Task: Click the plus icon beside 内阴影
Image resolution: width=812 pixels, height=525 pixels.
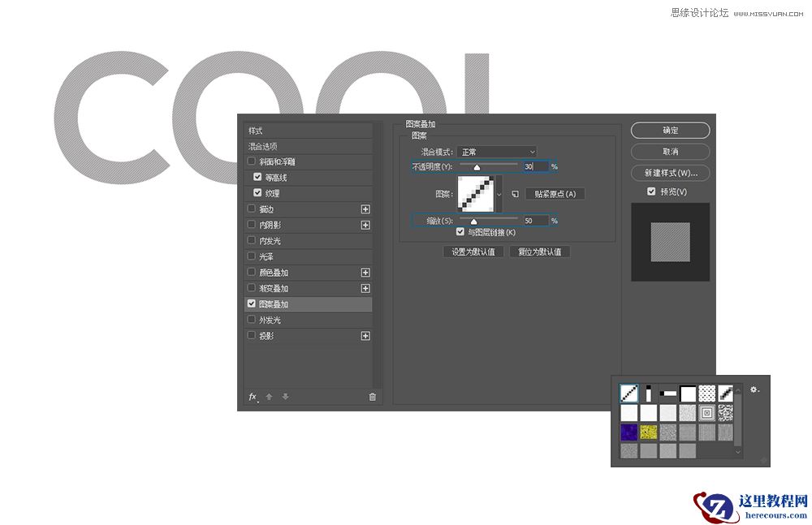Action: (365, 226)
